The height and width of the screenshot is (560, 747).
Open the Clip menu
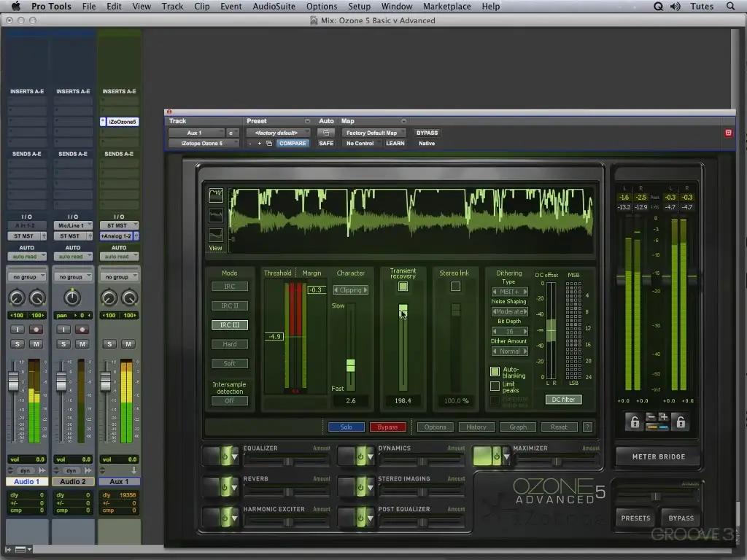tap(202, 6)
